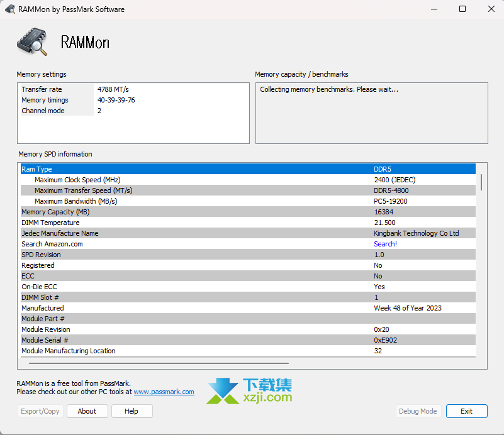504x435 pixels.
Task: Select the Memory Capacity (MB) row
Action: coord(248,212)
